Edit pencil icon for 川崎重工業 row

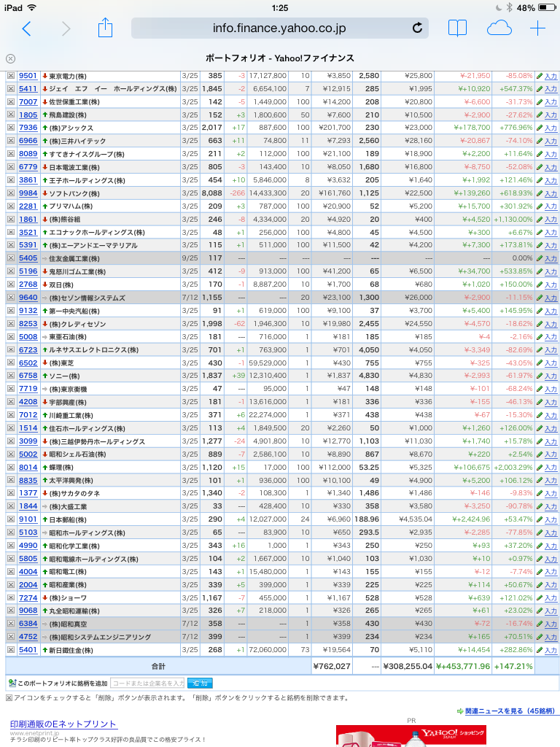point(540,415)
